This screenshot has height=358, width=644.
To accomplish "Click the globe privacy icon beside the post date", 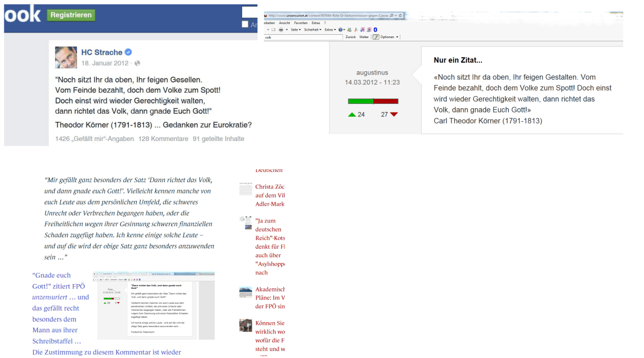I will (138, 63).
